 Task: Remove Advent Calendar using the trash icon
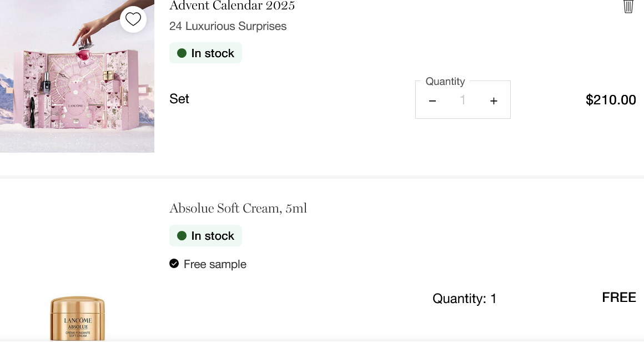pos(628,6)
